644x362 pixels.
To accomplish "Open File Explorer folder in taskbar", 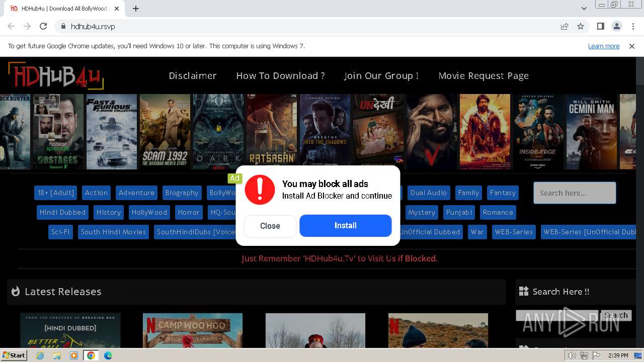I will click(x=57, y=355).
